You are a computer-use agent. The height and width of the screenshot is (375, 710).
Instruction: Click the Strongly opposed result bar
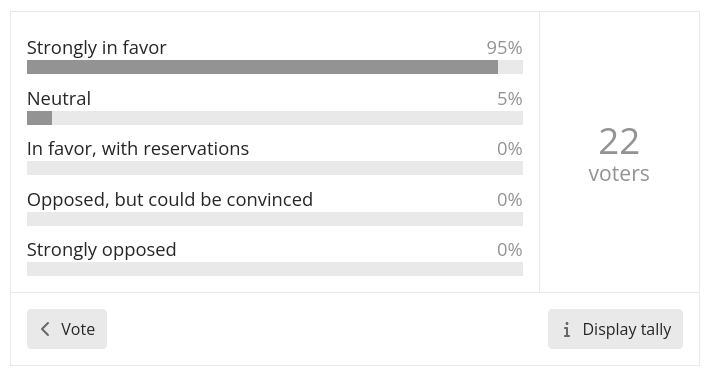point(275,269)
